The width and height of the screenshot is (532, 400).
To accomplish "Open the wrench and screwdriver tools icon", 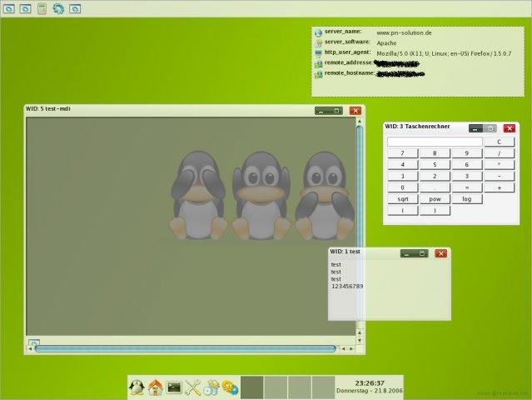I will click(192, 387).
